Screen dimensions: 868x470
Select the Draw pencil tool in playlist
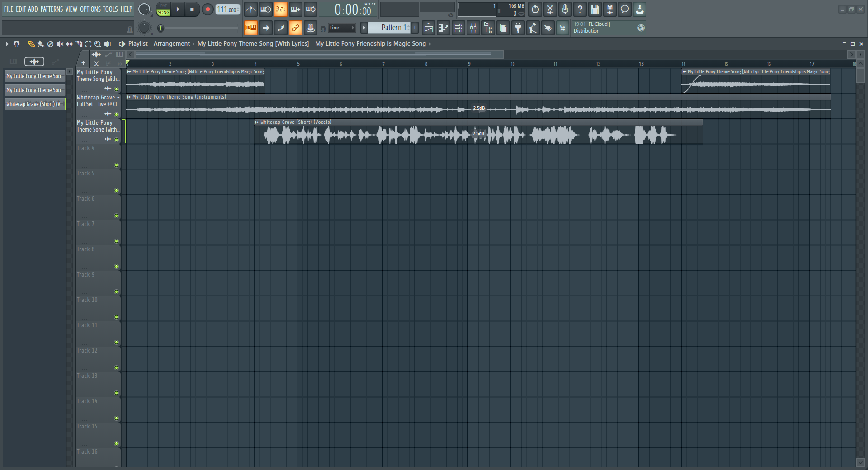click(x=31, y=44)
